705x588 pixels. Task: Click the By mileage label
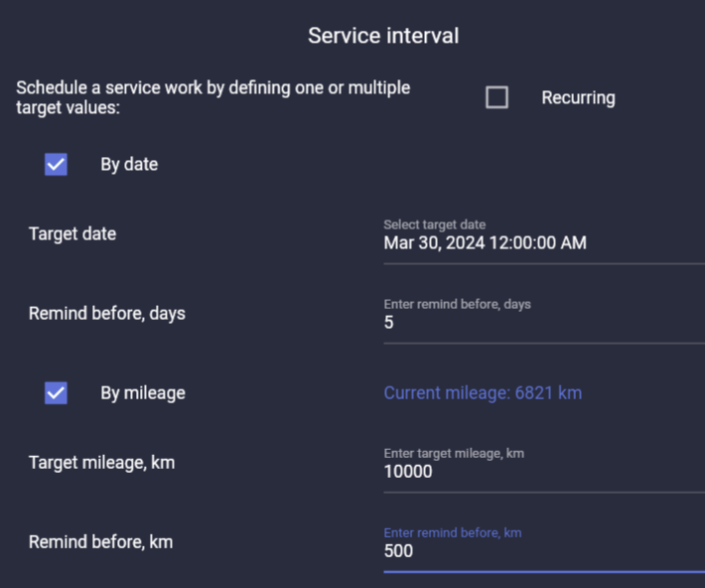143,392
